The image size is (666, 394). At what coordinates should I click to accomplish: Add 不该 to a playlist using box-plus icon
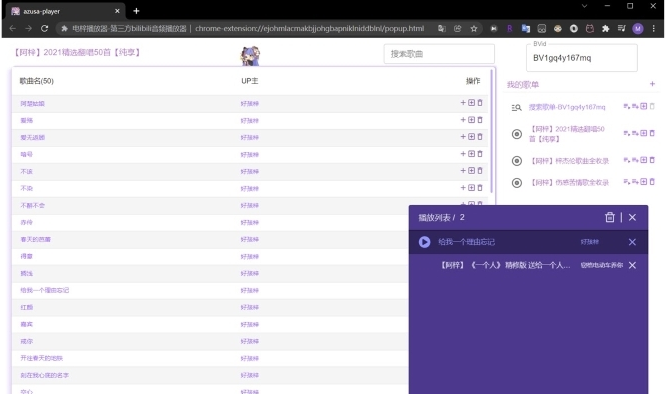tap(471, 171)
